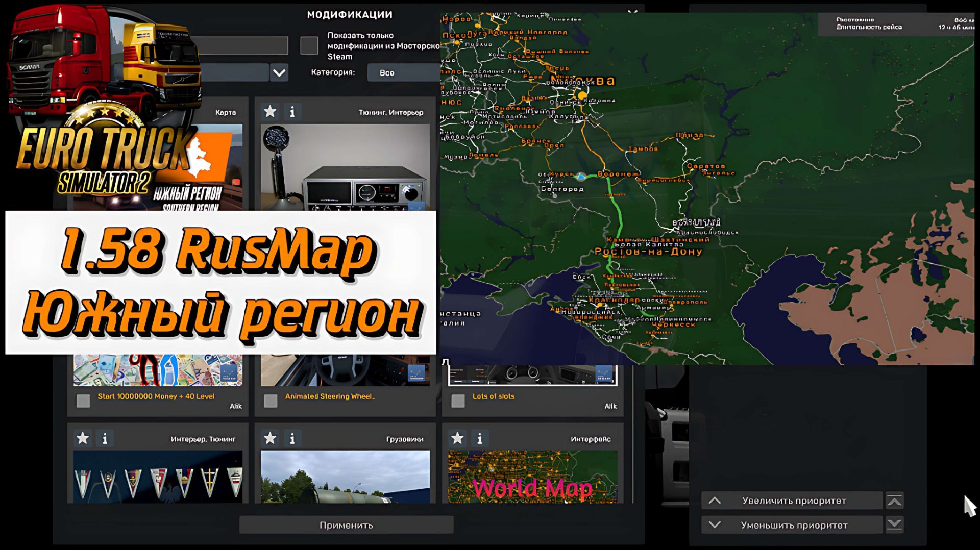Click the Карта category label
The width and height of the screenshot is (980, 550).
click(226, 112)
